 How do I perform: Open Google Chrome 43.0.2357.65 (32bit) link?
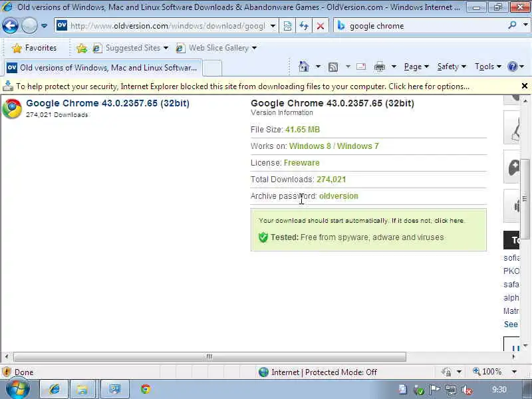pos(108,103)
